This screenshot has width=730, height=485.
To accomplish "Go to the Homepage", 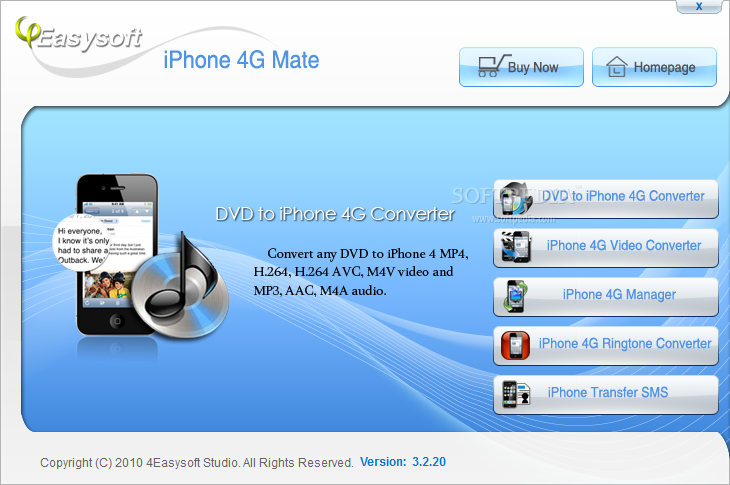I will click(654, 67).
